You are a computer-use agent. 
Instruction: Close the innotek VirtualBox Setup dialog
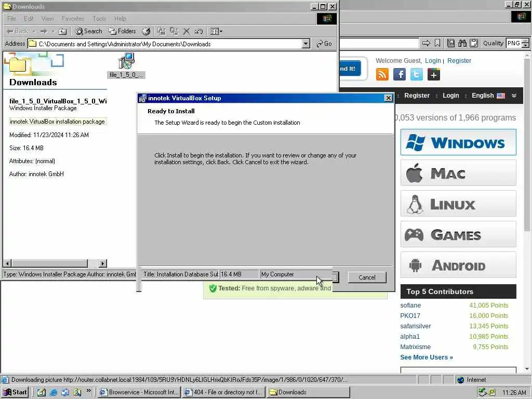click(389, 98)
